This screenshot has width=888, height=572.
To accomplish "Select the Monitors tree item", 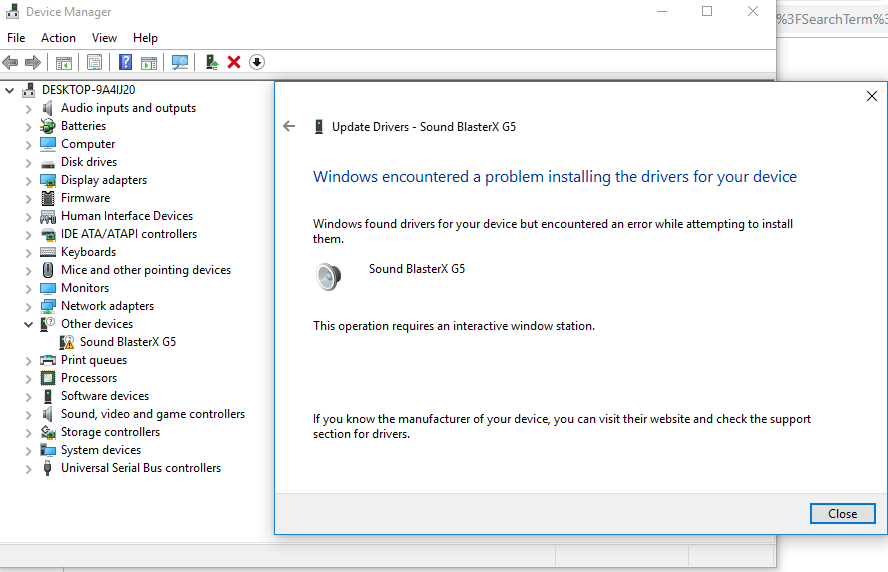I will pos(85,288).
